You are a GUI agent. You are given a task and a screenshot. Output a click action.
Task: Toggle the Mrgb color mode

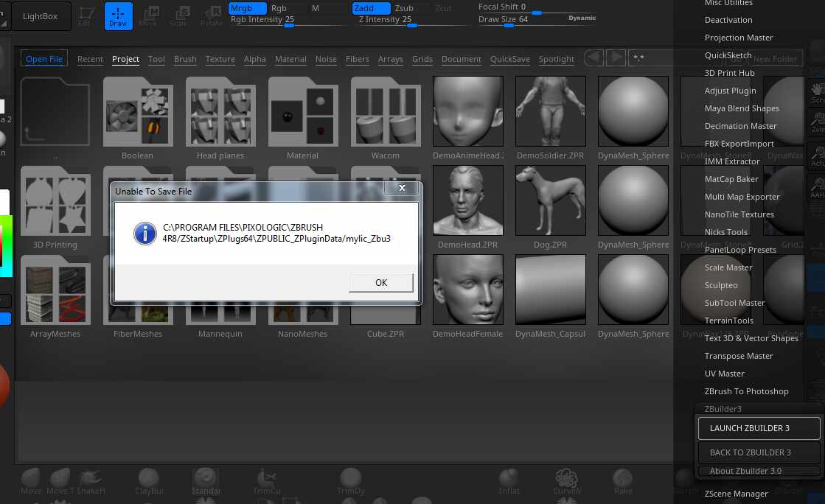click(x=246, y=8)
